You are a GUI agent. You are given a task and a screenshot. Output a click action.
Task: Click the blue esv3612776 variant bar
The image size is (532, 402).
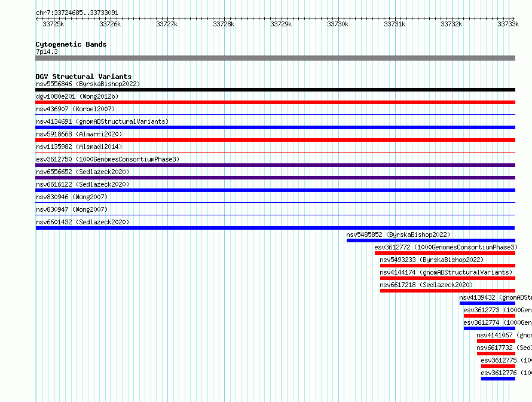(x=498, y=379)
